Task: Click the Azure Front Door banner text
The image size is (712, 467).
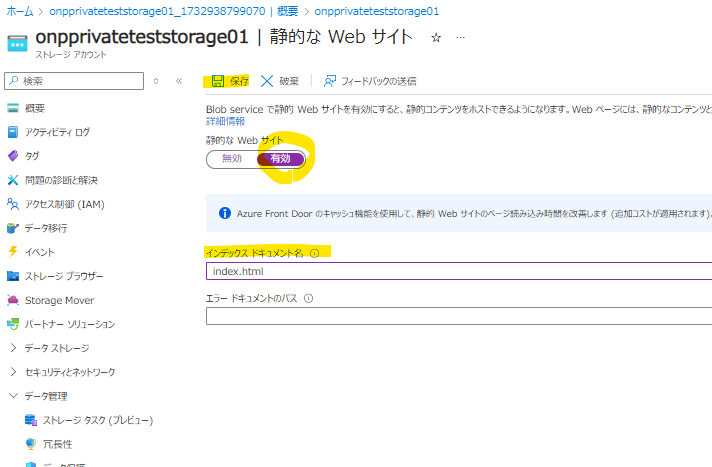Action: (474, 214)
